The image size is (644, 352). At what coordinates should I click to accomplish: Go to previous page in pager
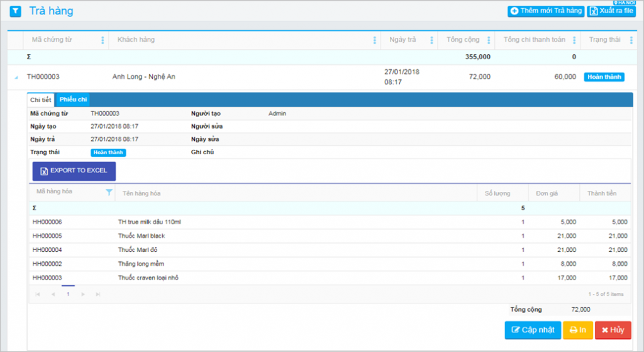point(53,295)
